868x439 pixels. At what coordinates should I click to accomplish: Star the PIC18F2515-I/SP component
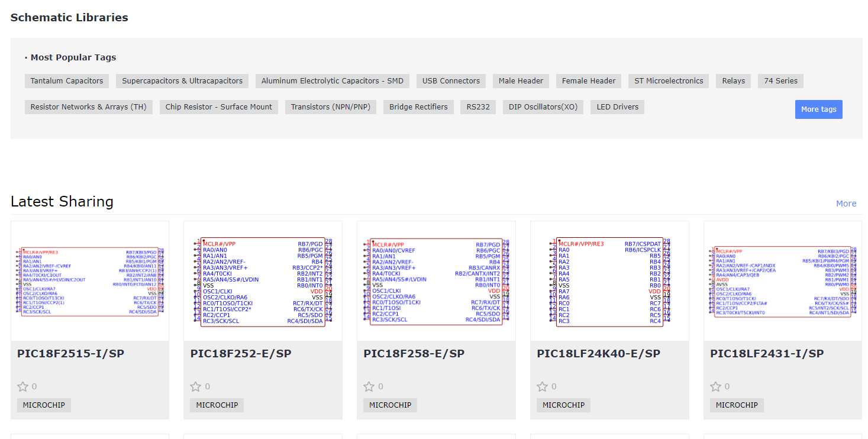click(x=22, y=386)
